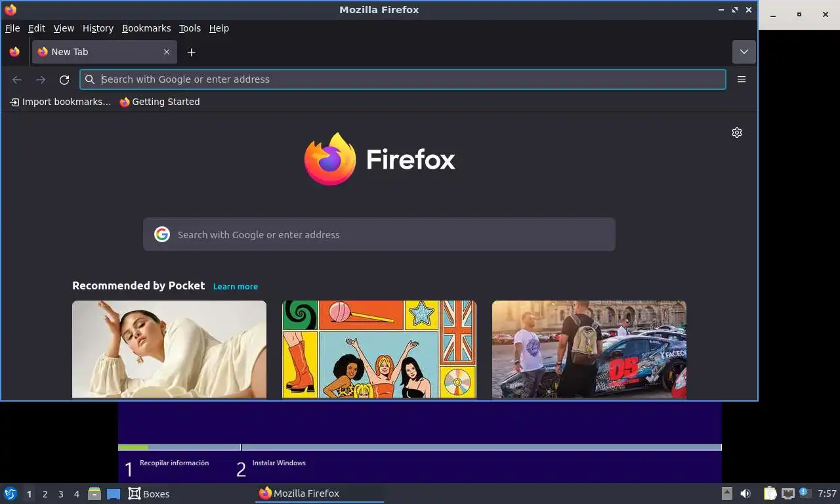Click the search magnifier in address bar
840x504 pixels.
click(x=90, y=79)
